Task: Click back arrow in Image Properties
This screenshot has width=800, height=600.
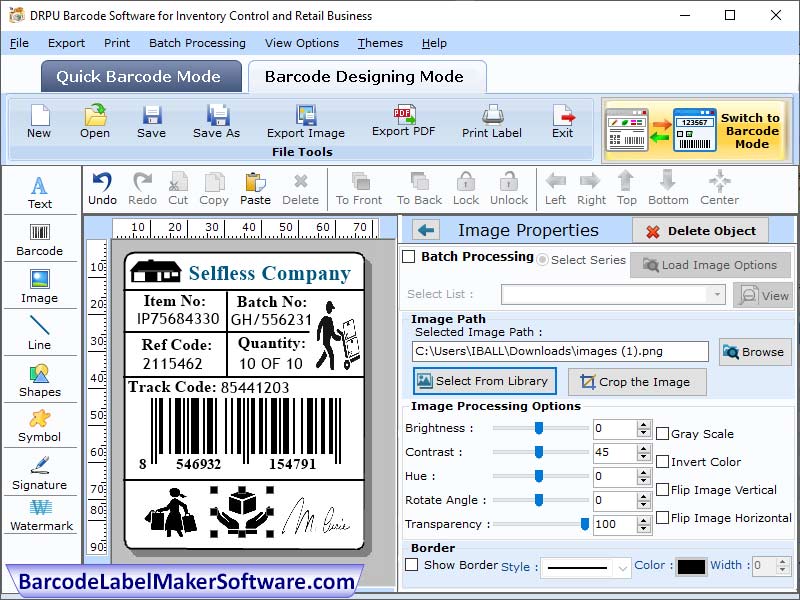Action: coord(426,231)
